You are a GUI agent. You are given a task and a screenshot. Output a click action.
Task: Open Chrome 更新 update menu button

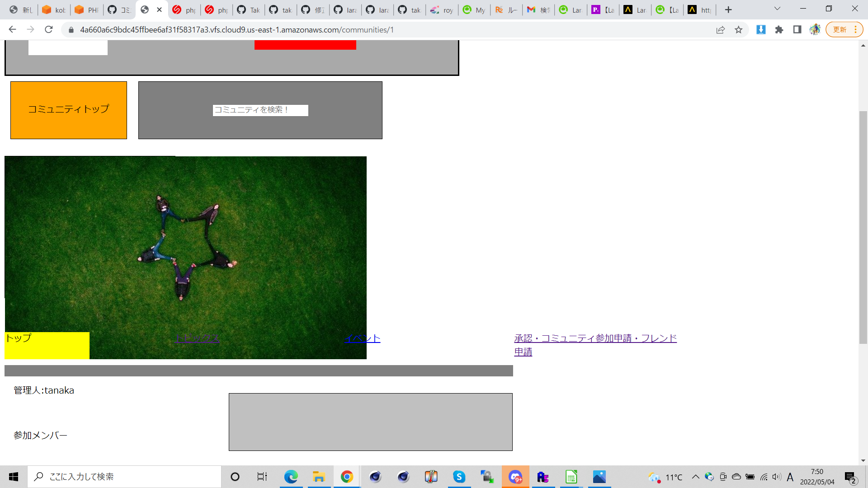[x=844, y=30]
